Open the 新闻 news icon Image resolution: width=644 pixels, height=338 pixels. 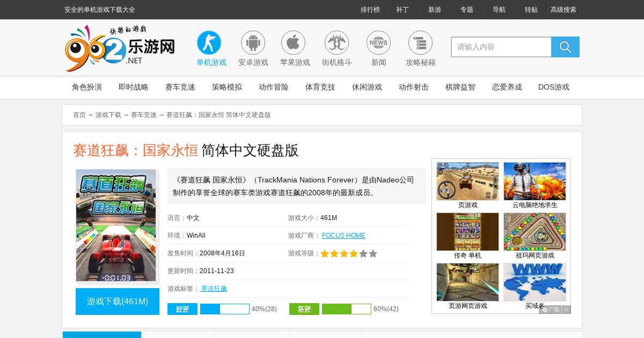click(x=378, y=42)
